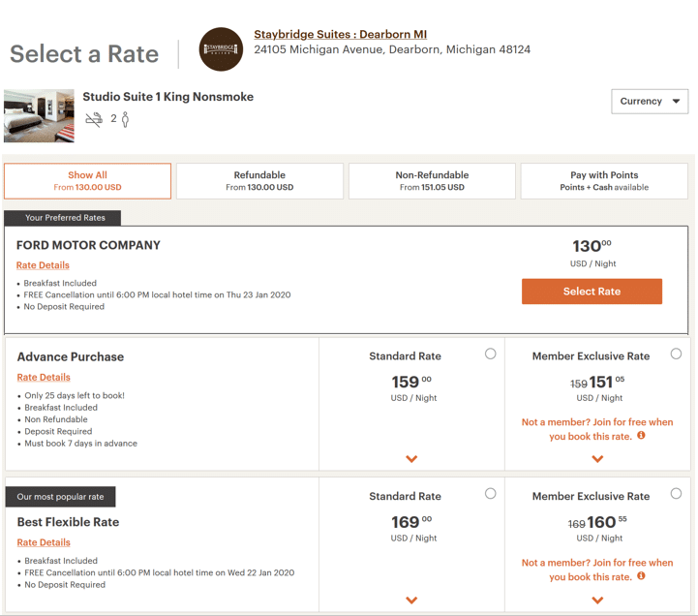Click the guest occupancy person icon
698x616 pixels.
[x=125, y=119]
